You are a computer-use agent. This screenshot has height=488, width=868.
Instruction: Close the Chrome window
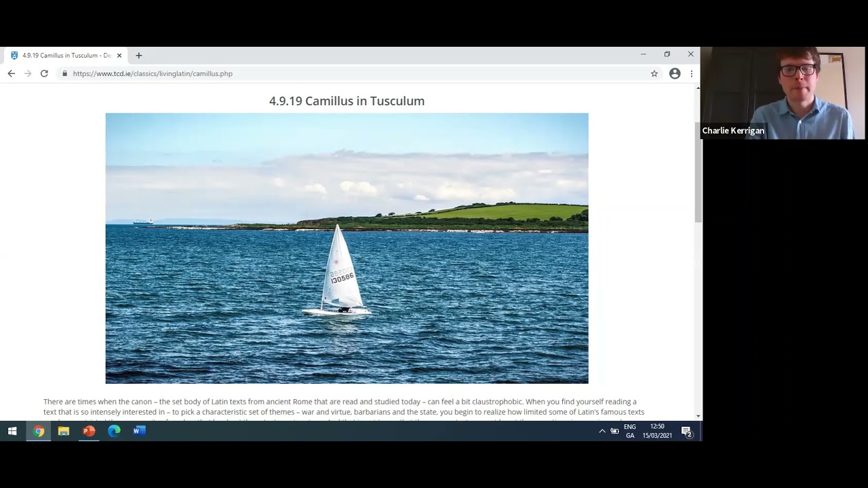(x=690, y=54)
